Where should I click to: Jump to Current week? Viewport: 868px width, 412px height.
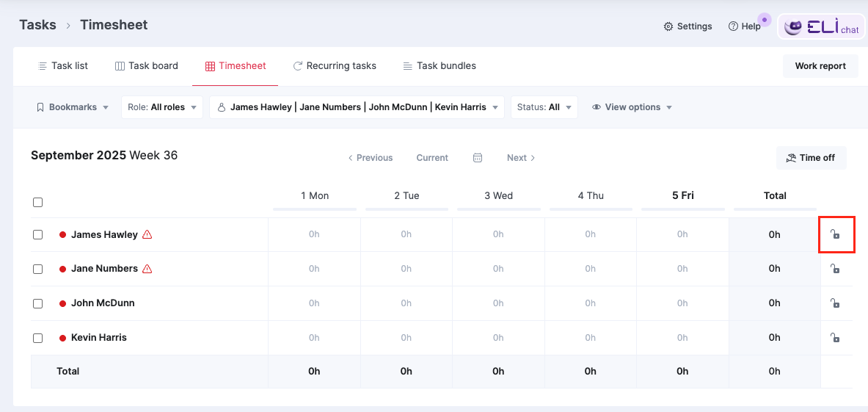[432, 158]
